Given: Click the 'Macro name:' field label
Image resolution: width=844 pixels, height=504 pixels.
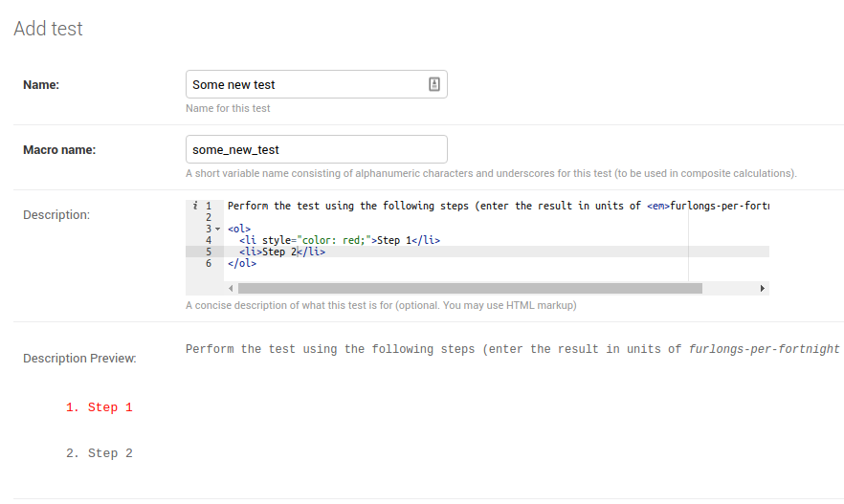Looking at the screenshot, I should (x=59, y=150).
